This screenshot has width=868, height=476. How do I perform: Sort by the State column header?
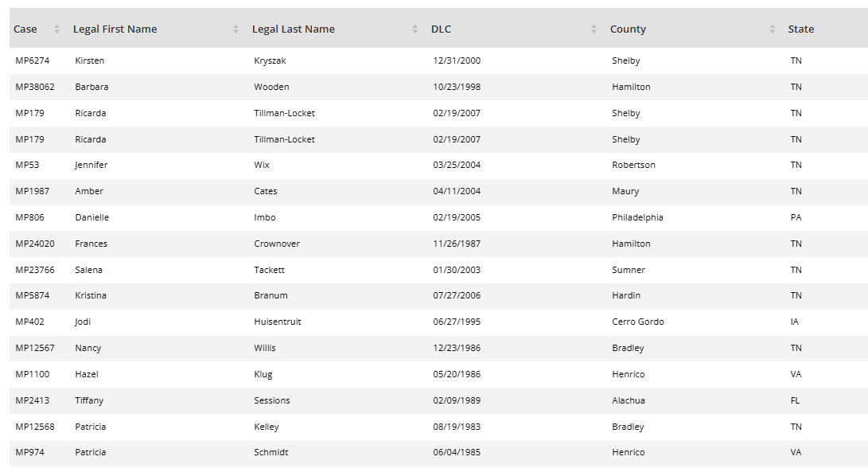(801, 29)
